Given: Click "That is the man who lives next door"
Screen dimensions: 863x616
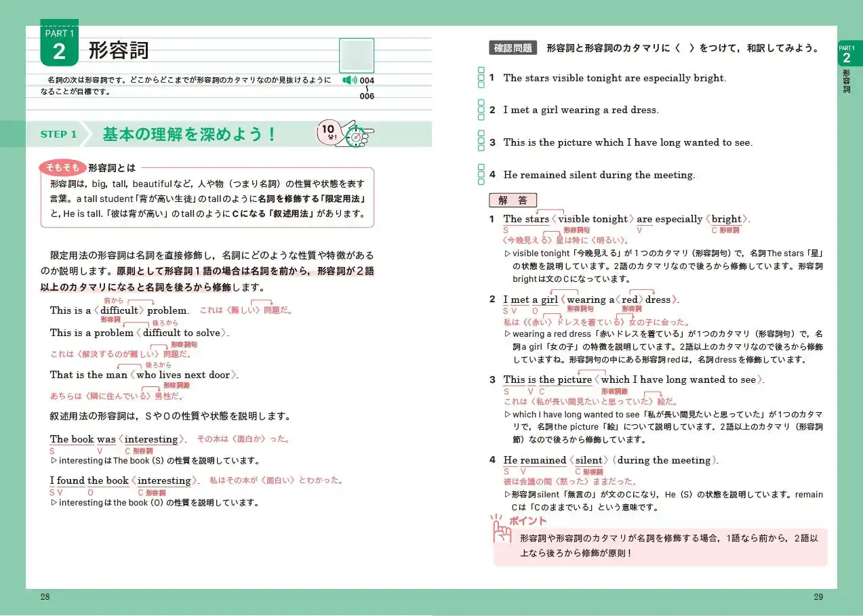Looking at the screenshot, I should (144, 375).
